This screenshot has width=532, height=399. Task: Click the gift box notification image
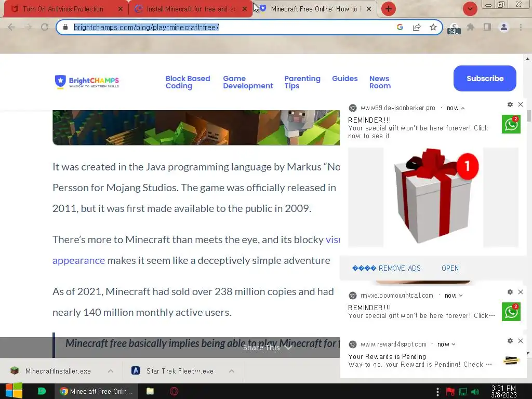pyautogui.click(x=433, y=197)
